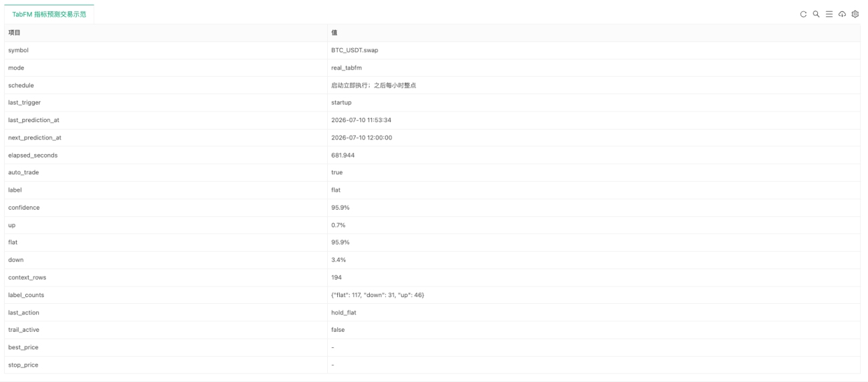Image resolution: width=868 pixels, height=382 pixels.
Task: Select the elapsed_seconds value 681.944
Action: click(343, 155)
